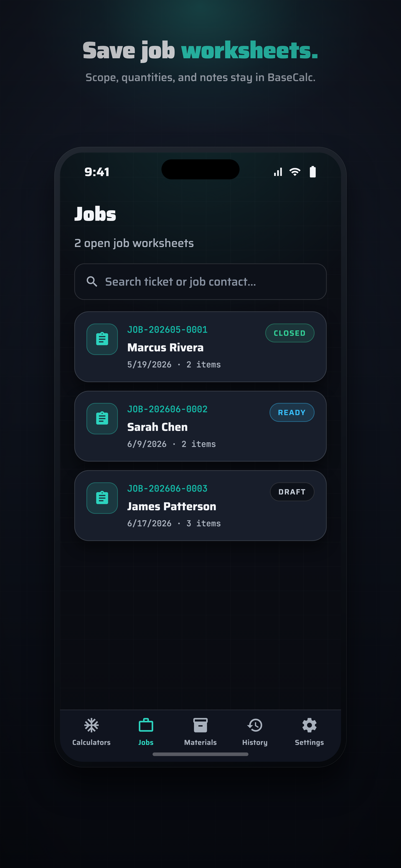This screenshot has height=868, width=401.
Task: Tap clipboard icon on James Patterson job
Action: [x=102, y=498]
